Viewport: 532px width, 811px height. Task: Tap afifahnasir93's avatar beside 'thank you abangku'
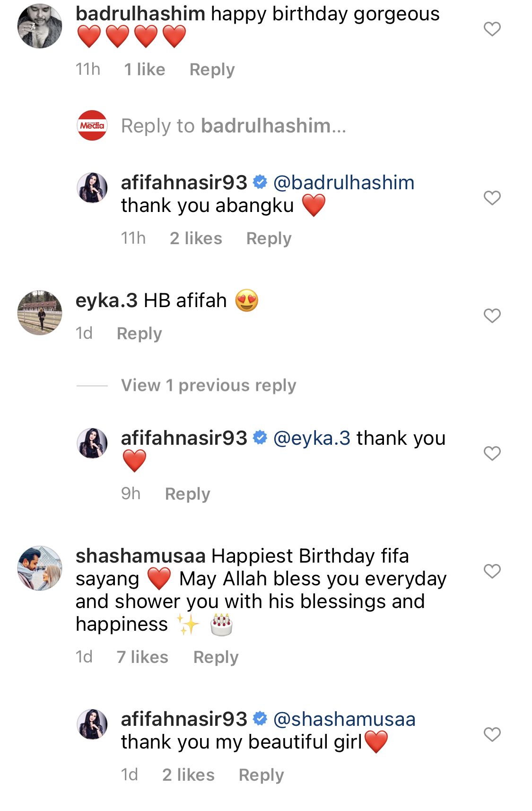(92, 188)
